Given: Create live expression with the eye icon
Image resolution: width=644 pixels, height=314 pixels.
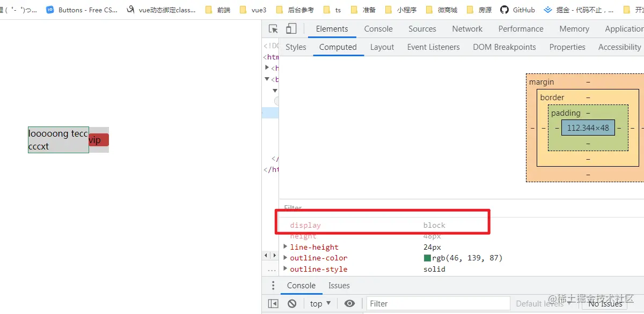Looking at the screenshot, I should point(349,303).
